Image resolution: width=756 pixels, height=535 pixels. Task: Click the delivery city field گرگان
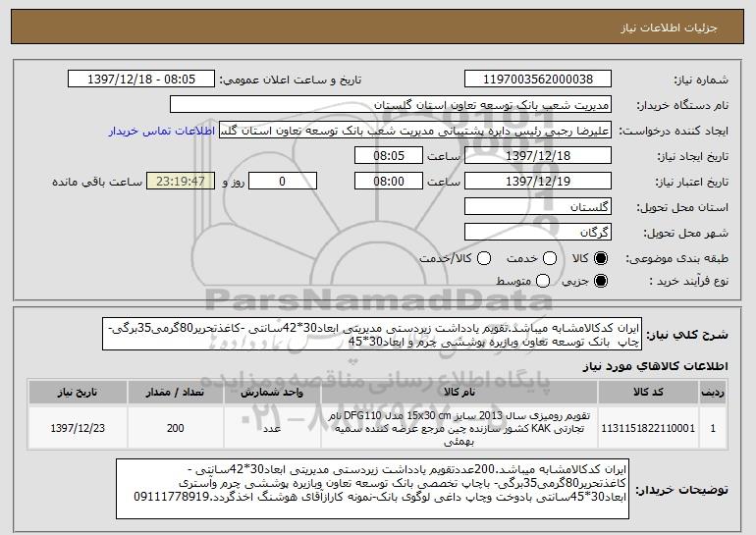pos(538,233)
